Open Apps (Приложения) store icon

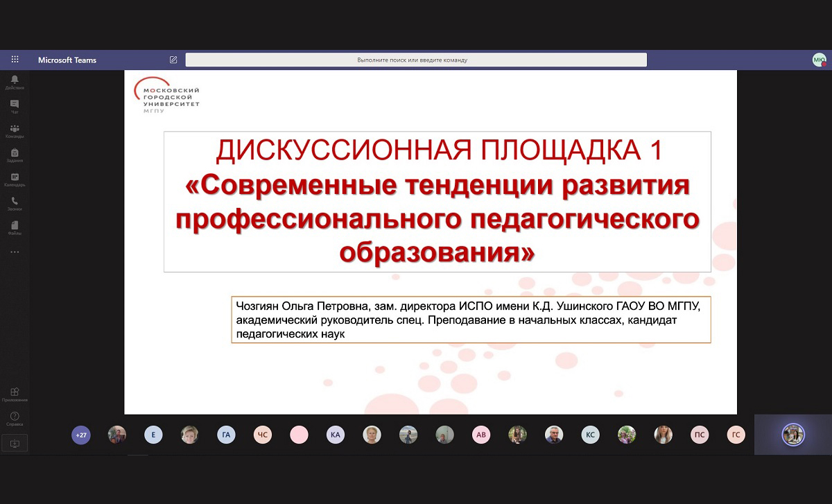15,393
